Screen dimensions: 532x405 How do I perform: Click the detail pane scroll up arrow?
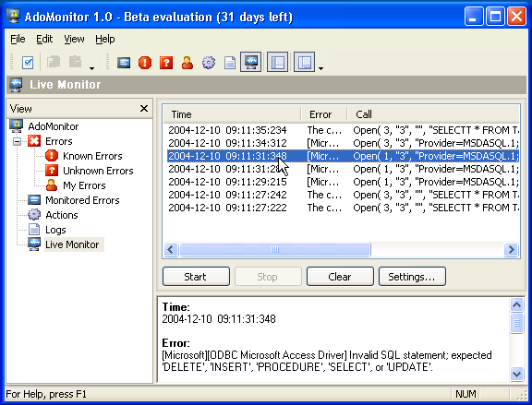tap(516, 305)
